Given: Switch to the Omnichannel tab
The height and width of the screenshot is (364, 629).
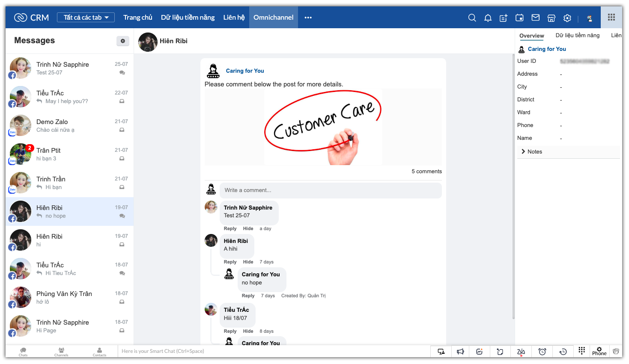Looking at the screenshot, I should click(273, 18).
